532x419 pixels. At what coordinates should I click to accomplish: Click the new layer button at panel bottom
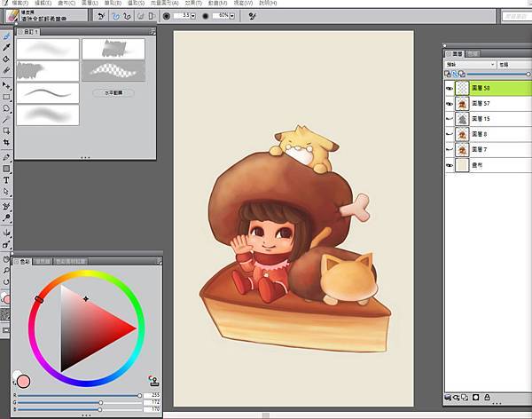464,398
